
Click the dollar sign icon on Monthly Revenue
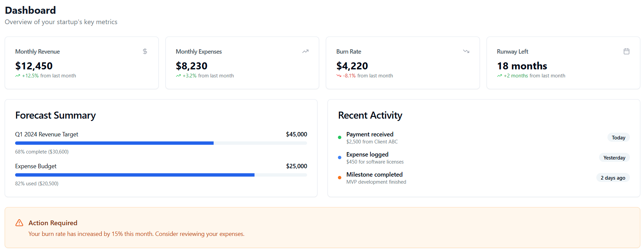click(145, 51)
